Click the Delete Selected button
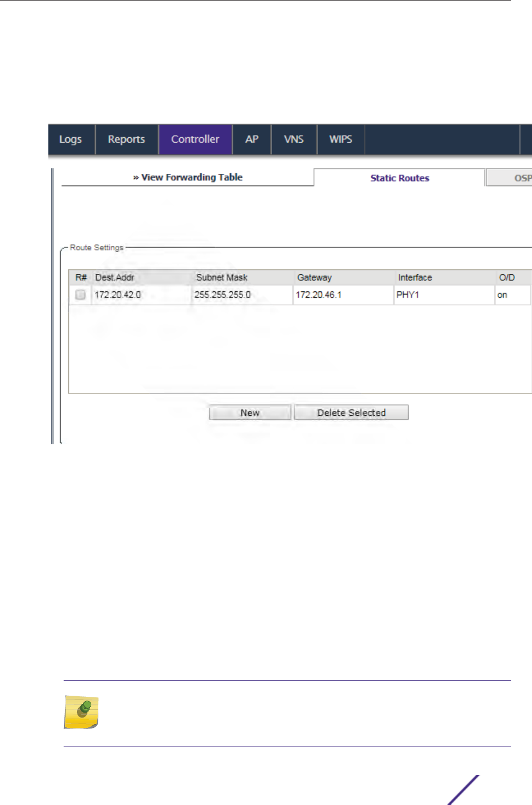Screen dimensions: 532x805 point(351,413)
